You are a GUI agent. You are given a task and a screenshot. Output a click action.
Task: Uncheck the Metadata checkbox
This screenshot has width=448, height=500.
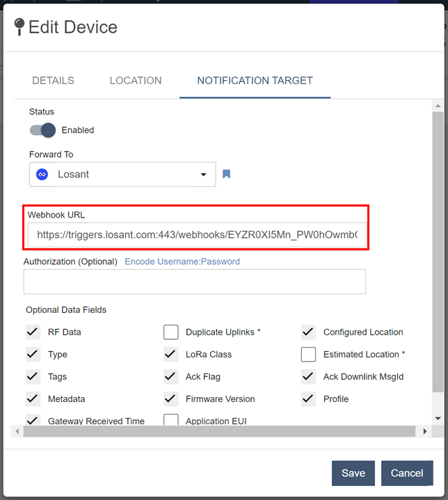point(33,399)
